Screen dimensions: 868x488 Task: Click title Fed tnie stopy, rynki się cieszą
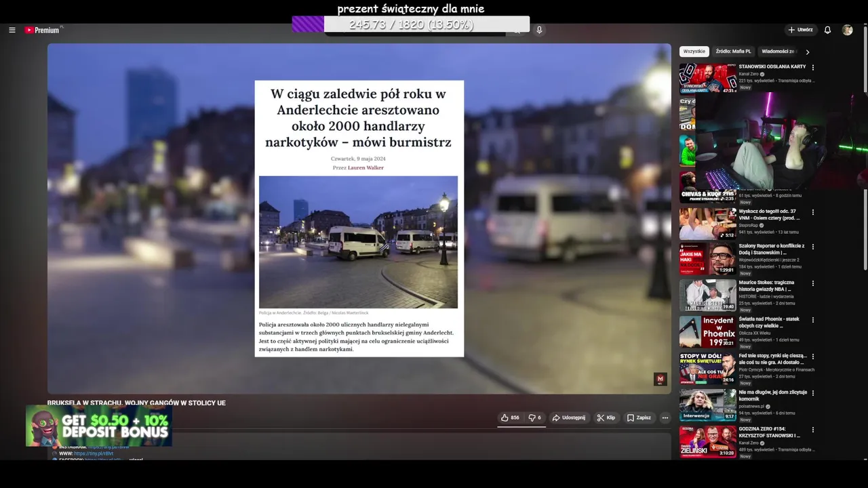[772, 359]
